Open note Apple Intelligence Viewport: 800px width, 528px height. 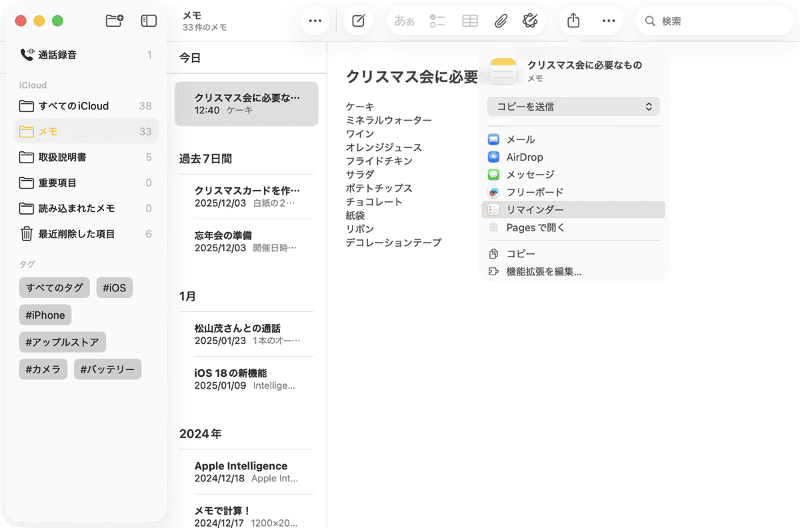click(246, 472)
